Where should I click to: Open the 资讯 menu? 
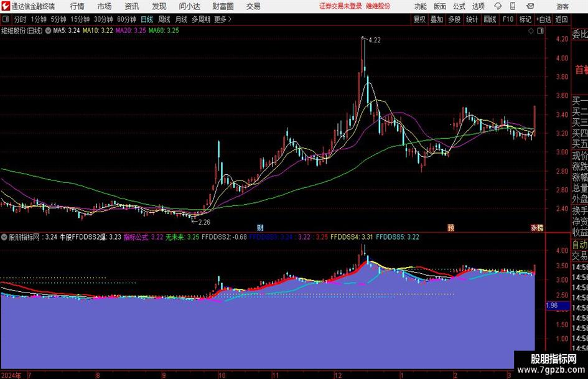click(x=132, y=6)
